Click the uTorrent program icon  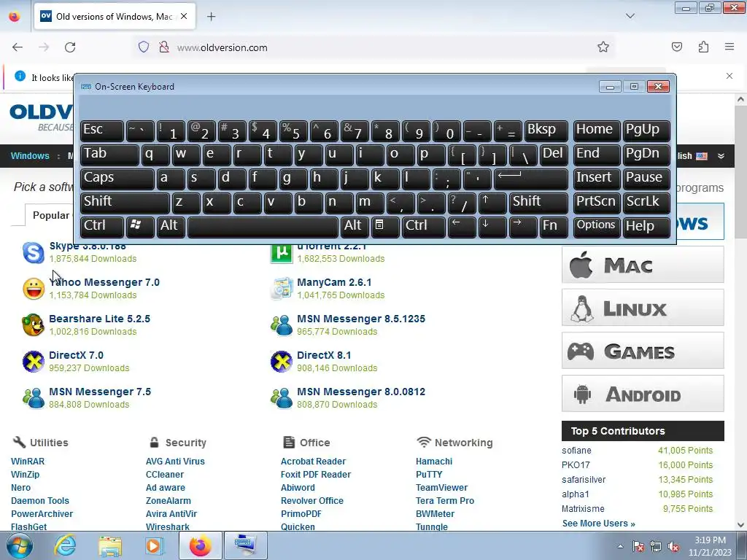(x=282, y=253)
